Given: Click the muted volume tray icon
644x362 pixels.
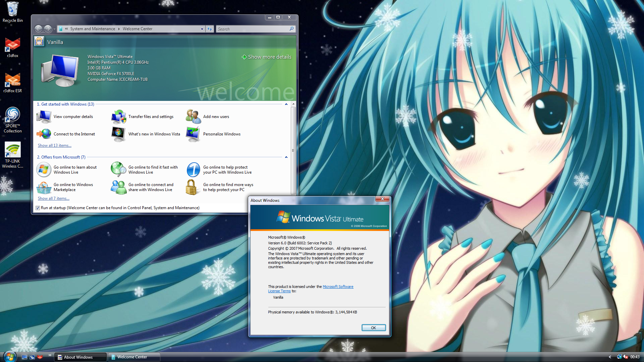Looking at the screenshot, I should (626, 357).
